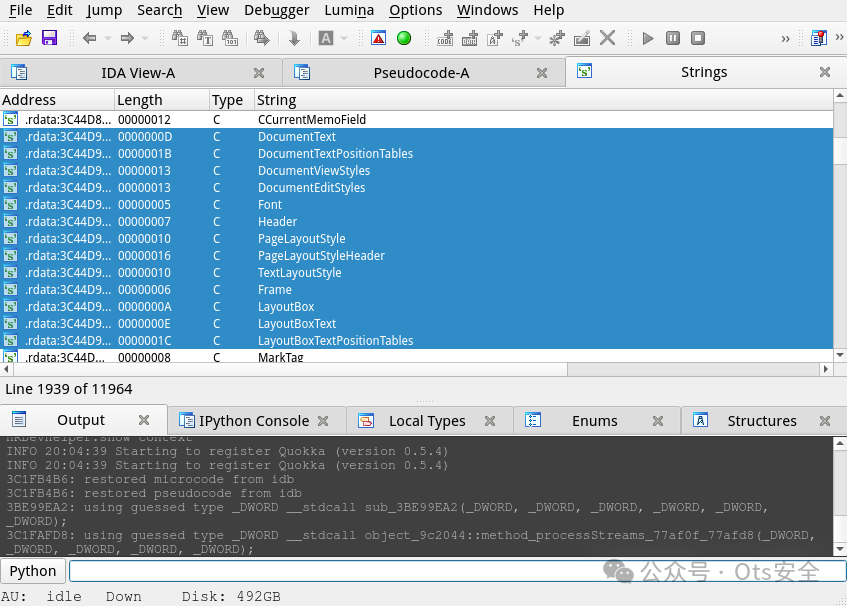
Task: Click the Strings list vertical scrollbar down arrow
Action: click(x=839, y=355)
